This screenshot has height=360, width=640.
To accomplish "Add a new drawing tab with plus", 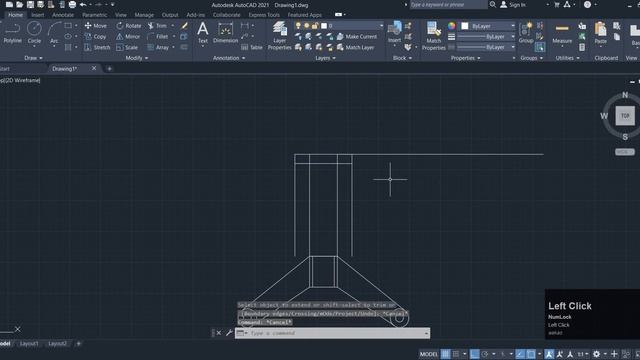I will coord(109,69).
